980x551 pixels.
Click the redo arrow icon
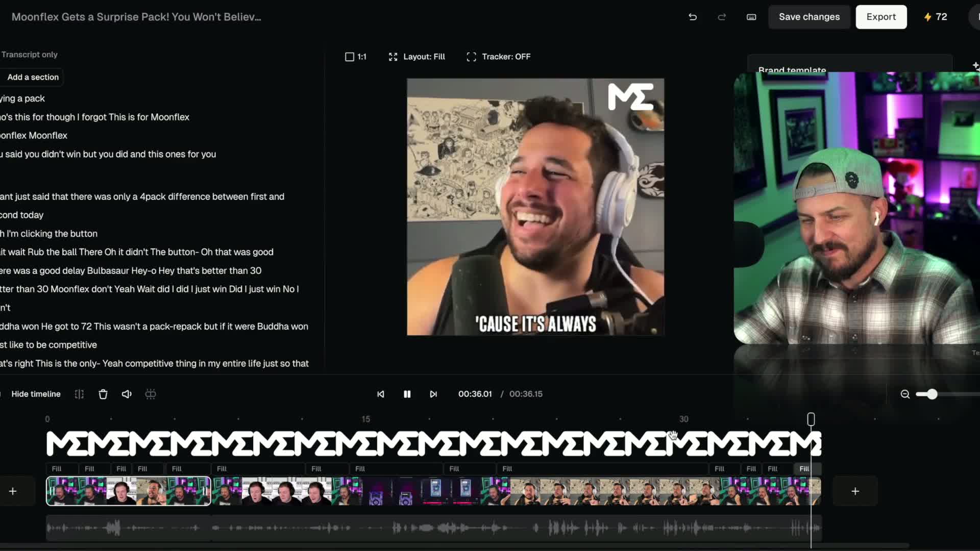click(x=722, y=17)
